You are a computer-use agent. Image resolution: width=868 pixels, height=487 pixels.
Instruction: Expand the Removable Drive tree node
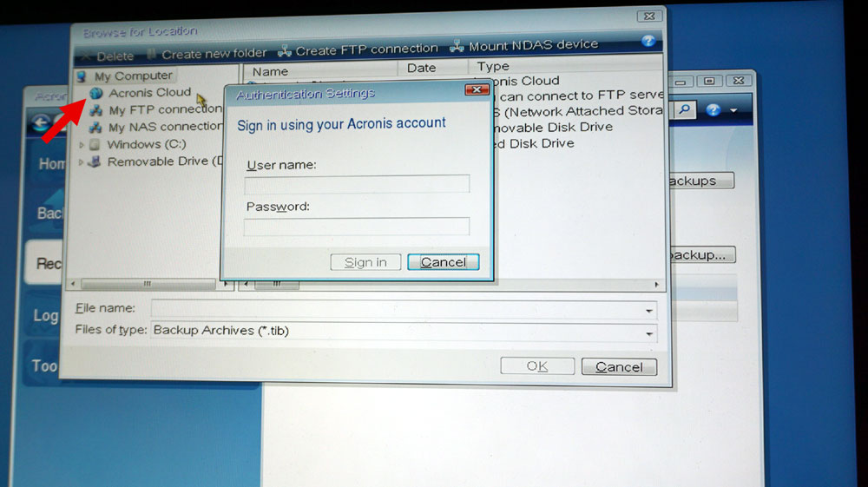tap(81, 162)
